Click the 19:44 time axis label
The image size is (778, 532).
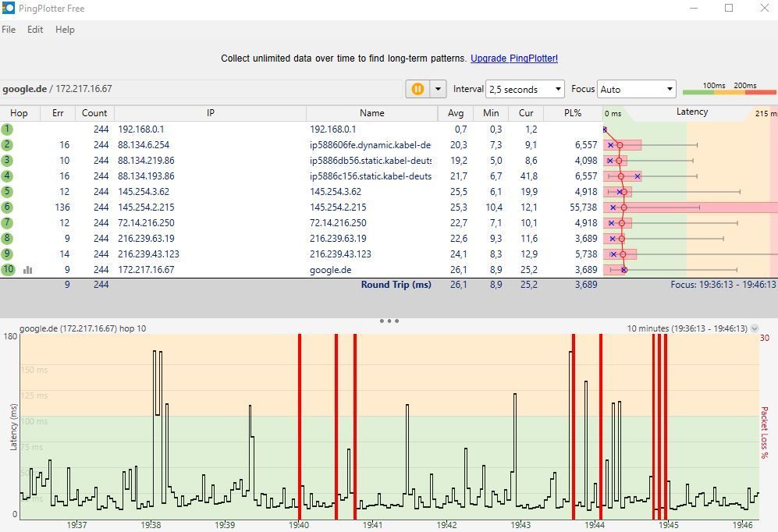click(595, 524)
